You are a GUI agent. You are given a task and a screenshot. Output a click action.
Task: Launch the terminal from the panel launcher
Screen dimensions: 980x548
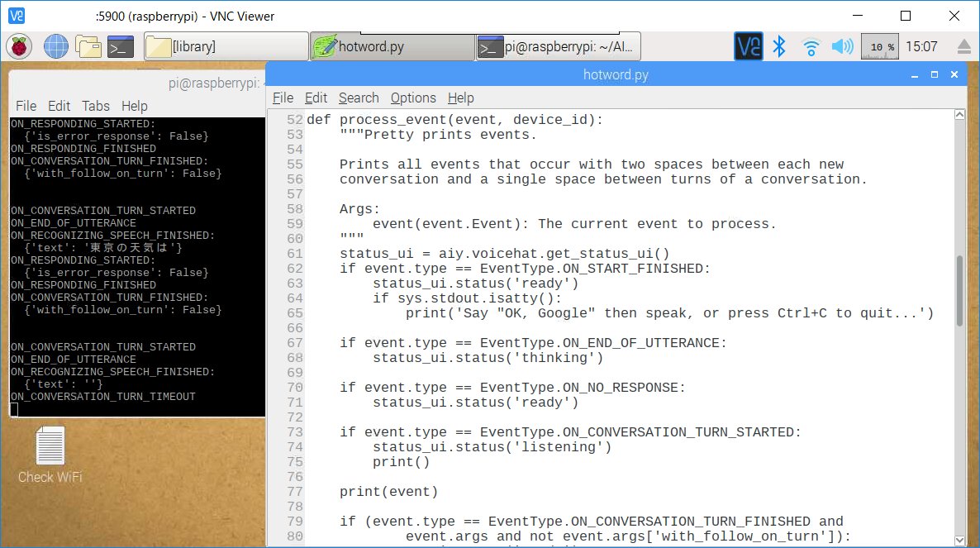click(x=121, y=47)
